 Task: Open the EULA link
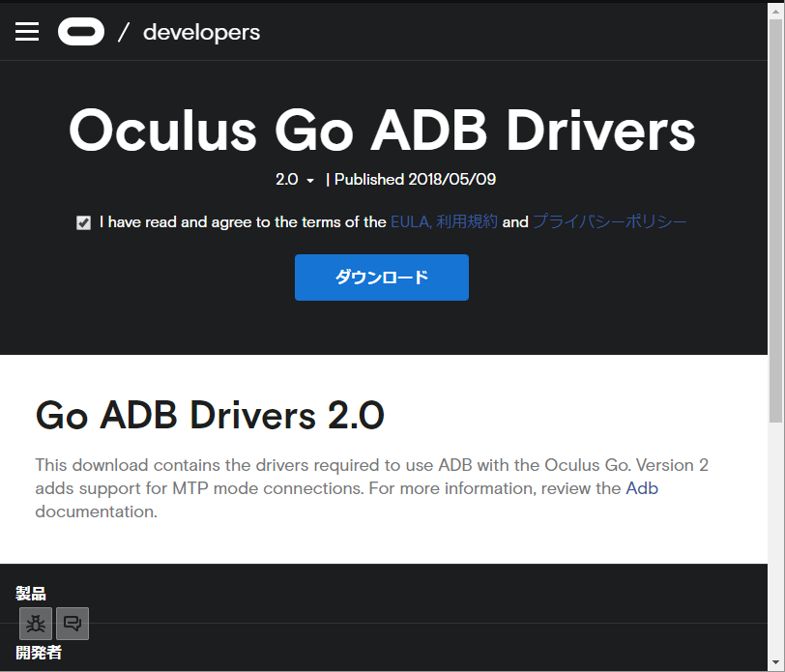click(x=411, y=221)
